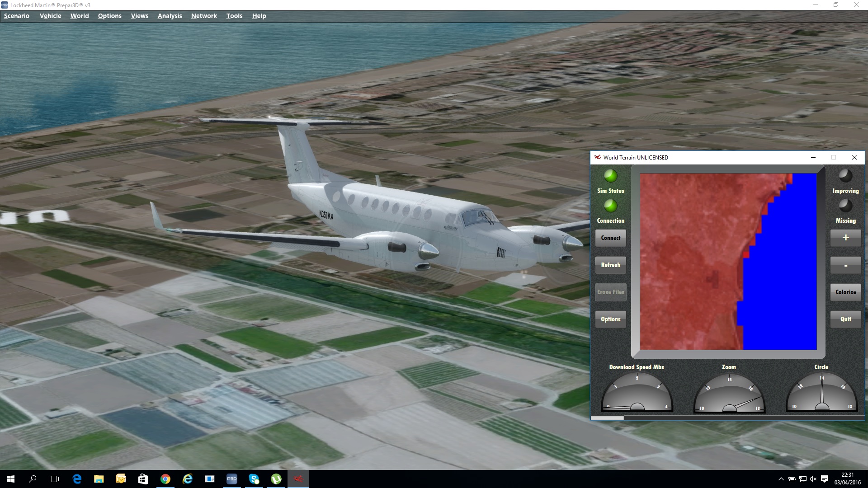Click the Prepar3D title bar icon
The height and width of the screenshot is (488, 868).
click(x=5, y=5)
